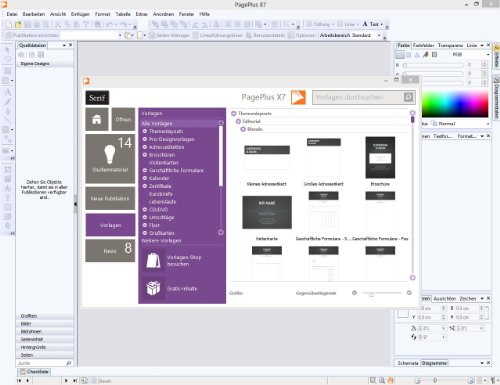
Task: Toggle the Blende filter circle
Action: 243,129
